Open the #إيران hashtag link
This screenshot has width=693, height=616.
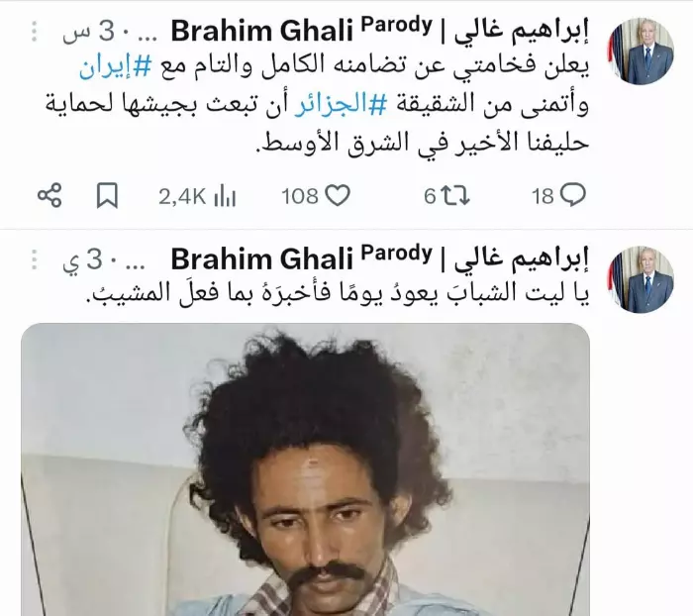pos(116,66)
